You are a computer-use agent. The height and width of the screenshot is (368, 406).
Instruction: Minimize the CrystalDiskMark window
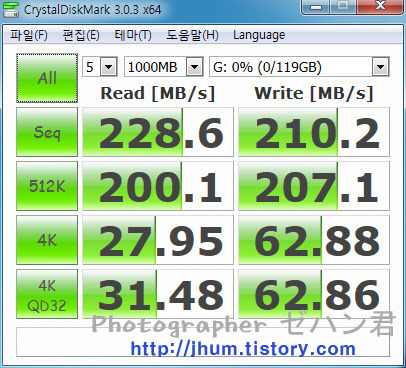316,7
